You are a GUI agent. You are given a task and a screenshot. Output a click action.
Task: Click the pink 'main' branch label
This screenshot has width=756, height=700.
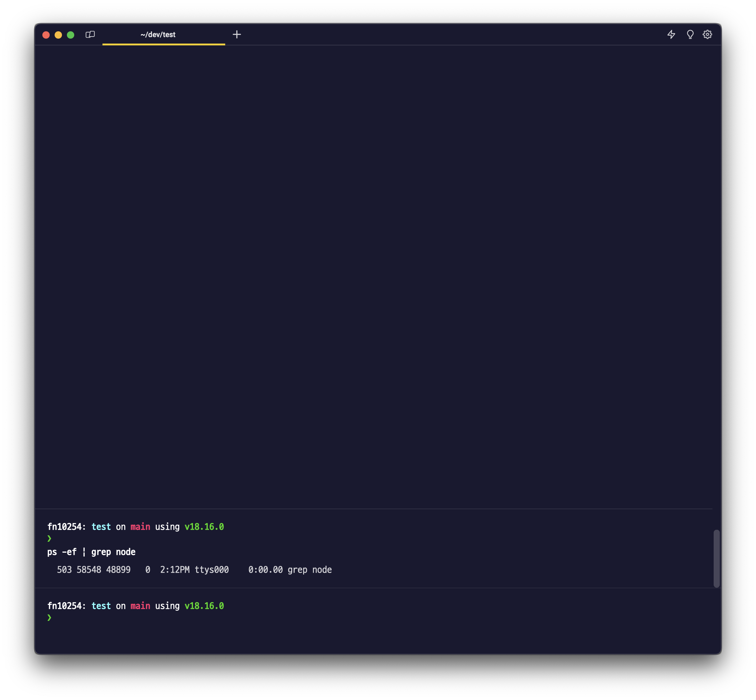pyautogui.click(x=140, y=526)
